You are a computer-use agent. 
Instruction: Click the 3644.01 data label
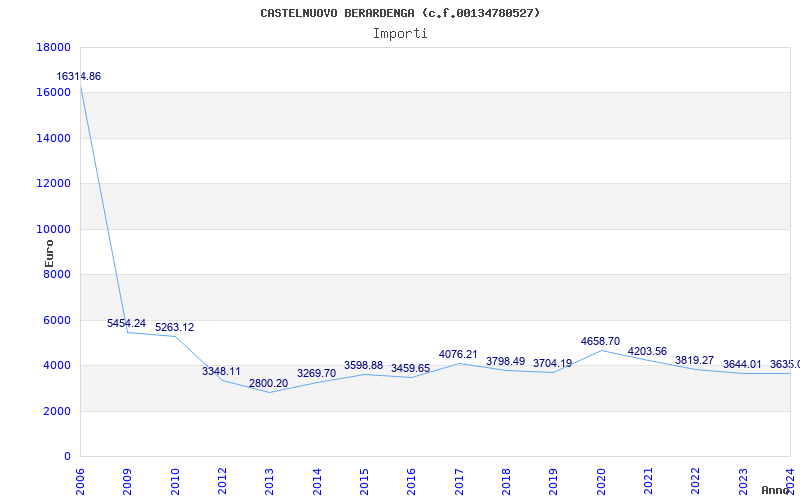(x=742, y=365)
